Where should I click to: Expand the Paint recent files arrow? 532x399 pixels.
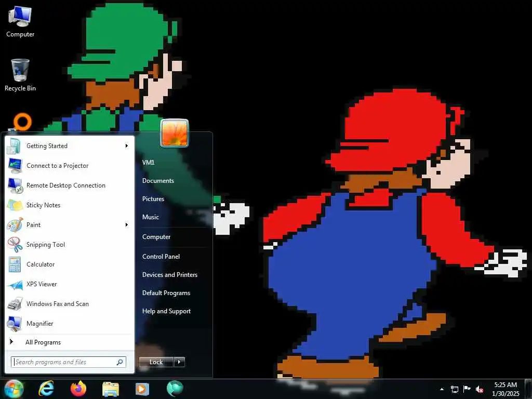[127, 224]
